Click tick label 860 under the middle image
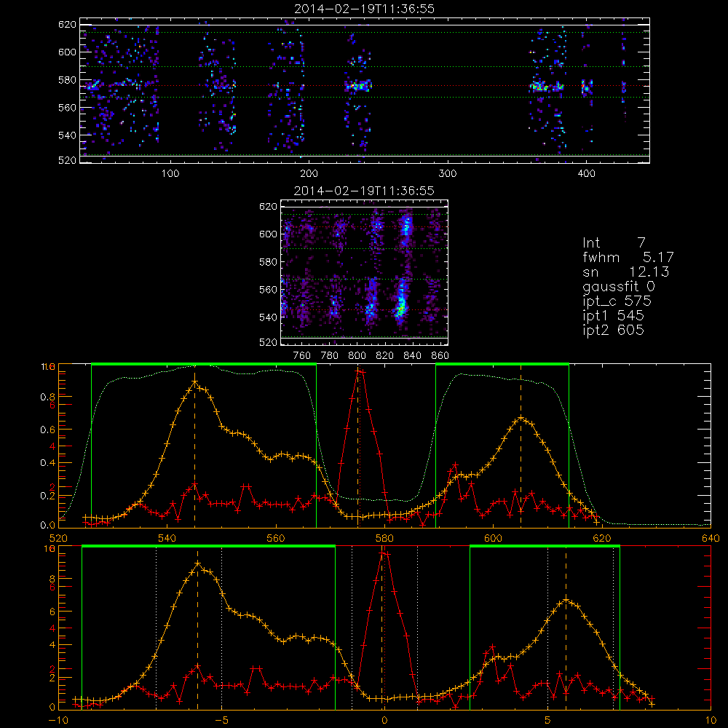728x728 pixels. [440, 356]
